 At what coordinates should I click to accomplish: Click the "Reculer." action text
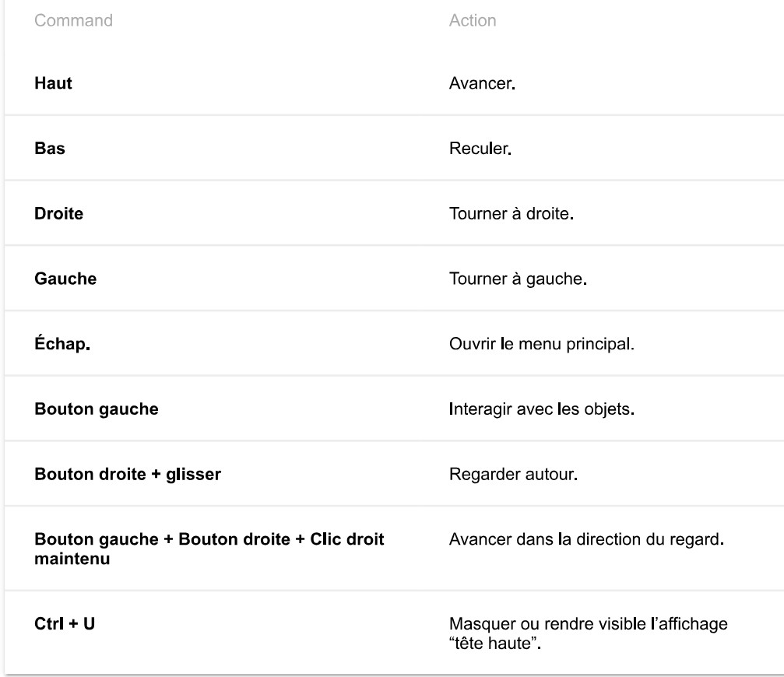[480, 148]
